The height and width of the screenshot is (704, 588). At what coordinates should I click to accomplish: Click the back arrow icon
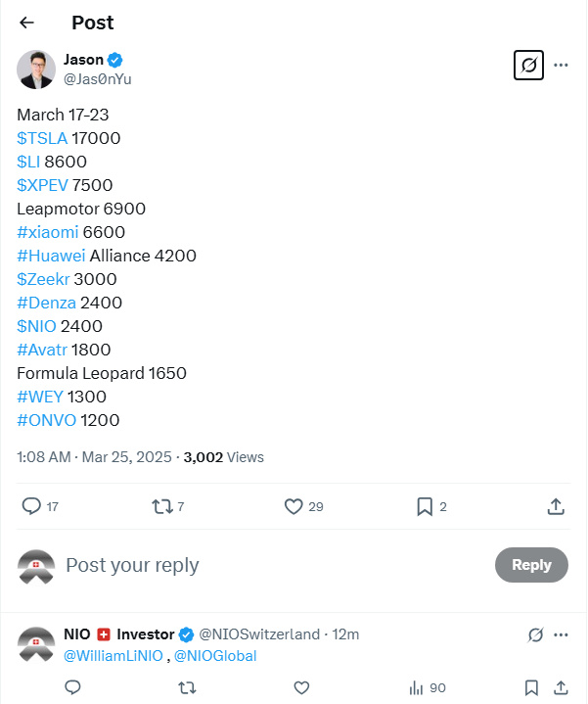(x=27, y=23)
